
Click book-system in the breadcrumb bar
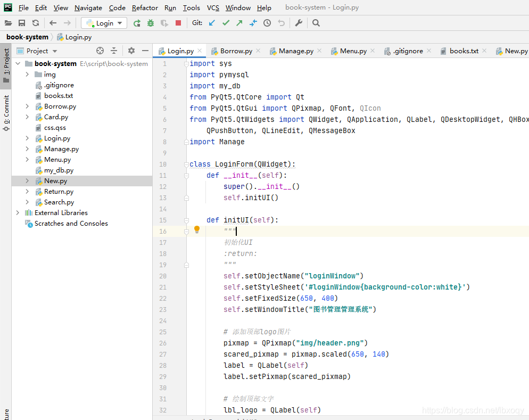pyautogui.click(x=27, y=37)
